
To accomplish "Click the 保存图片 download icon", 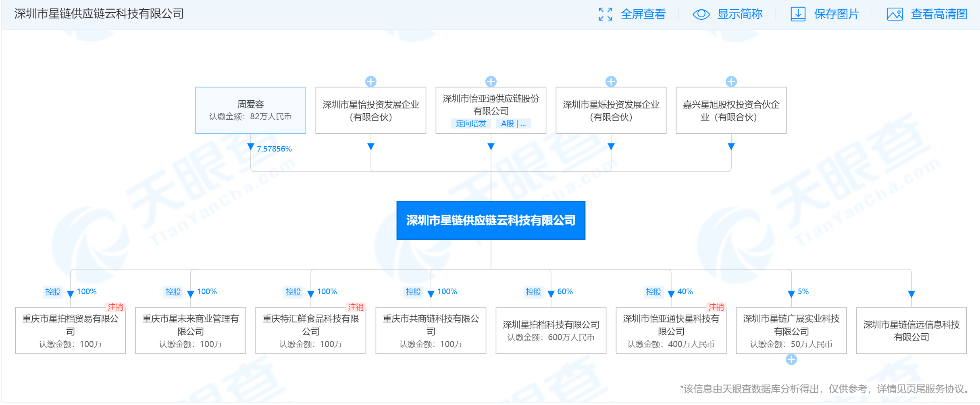I will [x=798, y=14].
